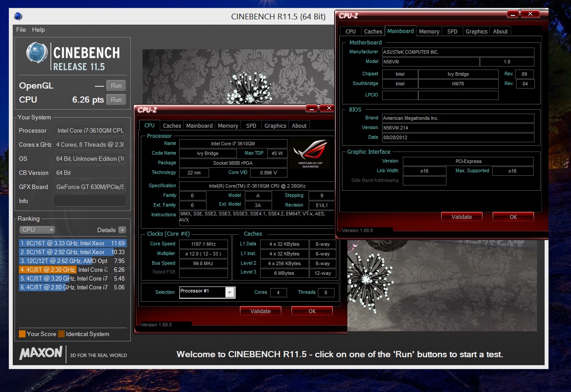Switch to Caches tab in front CPU-Z
The height and width of the screenshot is (392, 571).
172,126
